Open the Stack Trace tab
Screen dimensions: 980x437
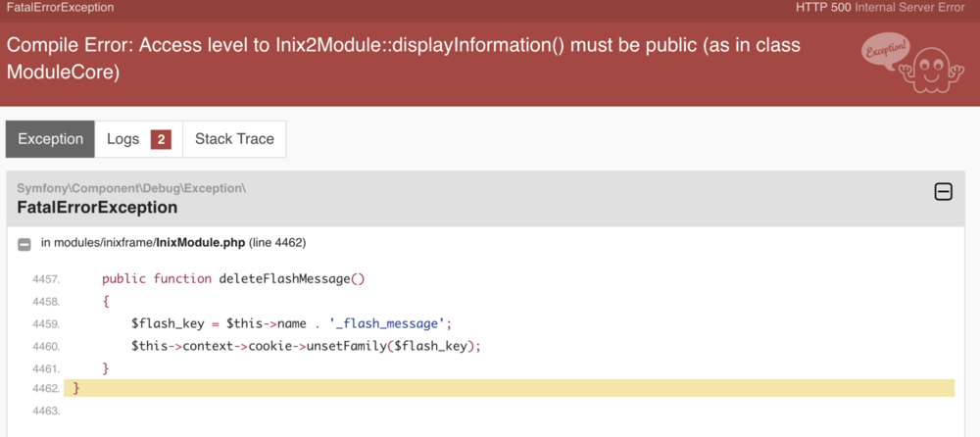[234, 139]
